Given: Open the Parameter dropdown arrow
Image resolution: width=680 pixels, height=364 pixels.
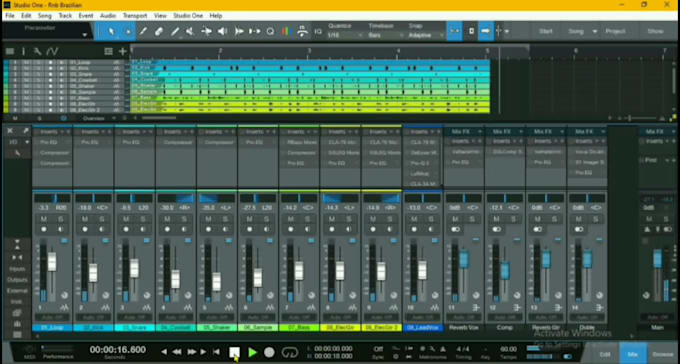Looking at the screenshot, I should (x=85, y=35).
